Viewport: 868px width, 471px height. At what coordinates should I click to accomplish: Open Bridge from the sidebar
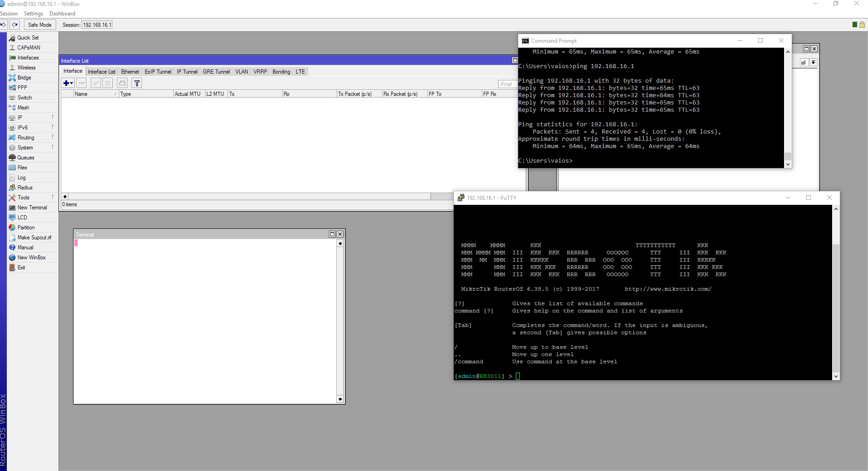[x=33, y=78]
